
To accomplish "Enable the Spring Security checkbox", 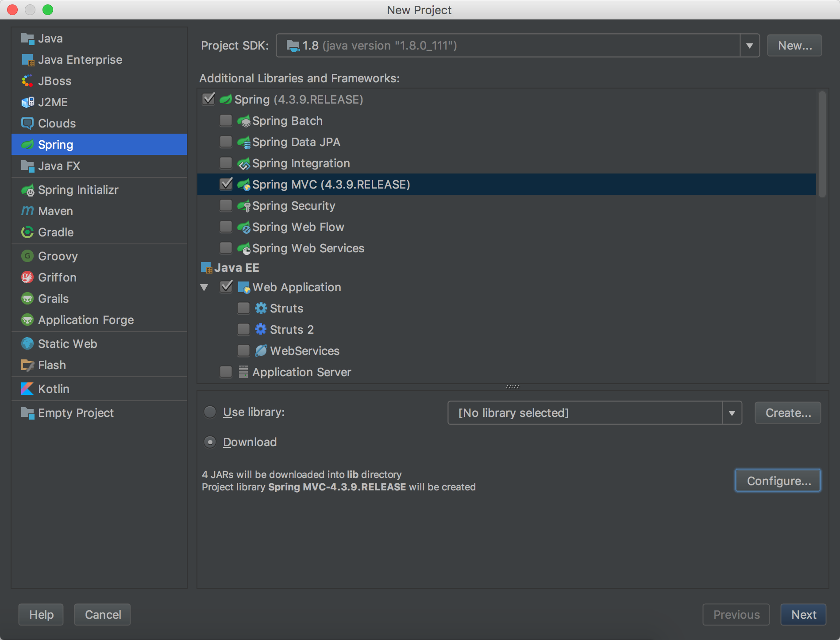I will point(226,205).
